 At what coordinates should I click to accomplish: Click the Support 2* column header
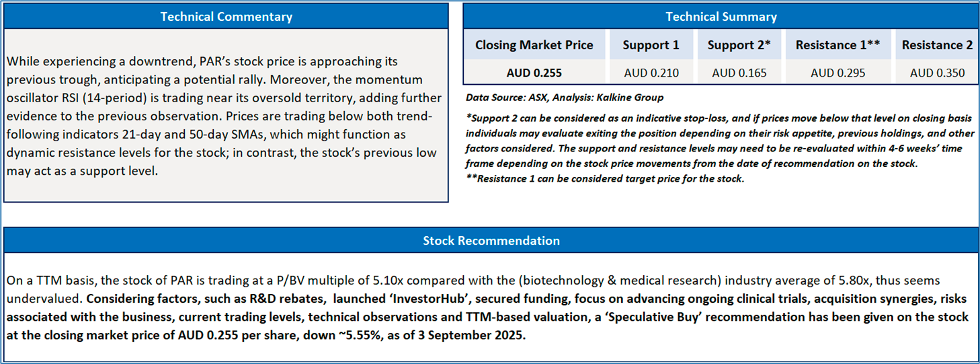739,45
